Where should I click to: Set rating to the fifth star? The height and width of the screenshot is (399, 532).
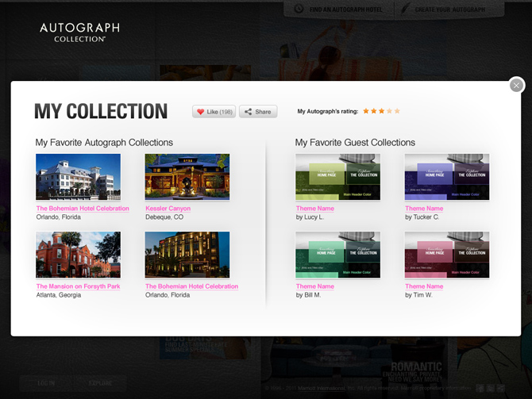(397, 111)
